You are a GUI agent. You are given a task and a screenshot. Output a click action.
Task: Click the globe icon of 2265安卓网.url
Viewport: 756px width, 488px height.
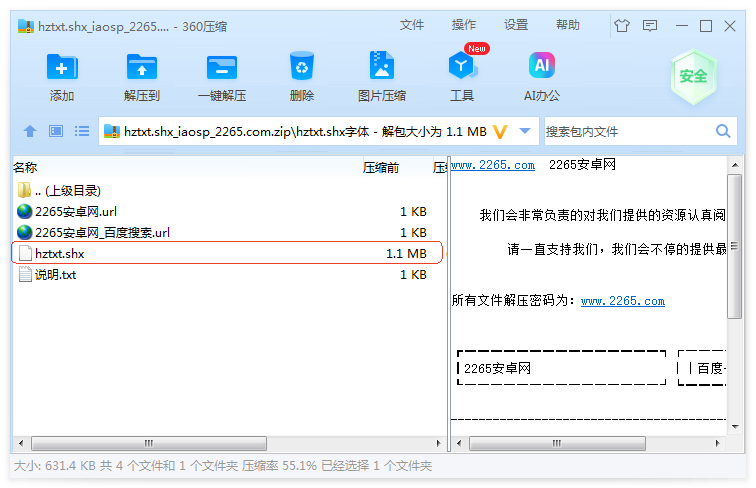click(x=25, y=211)
